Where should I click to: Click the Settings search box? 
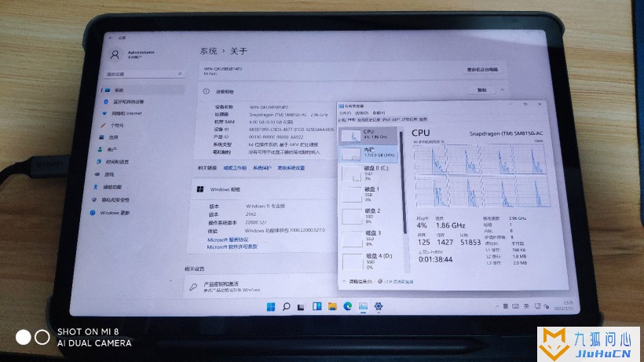coord(145,74)
